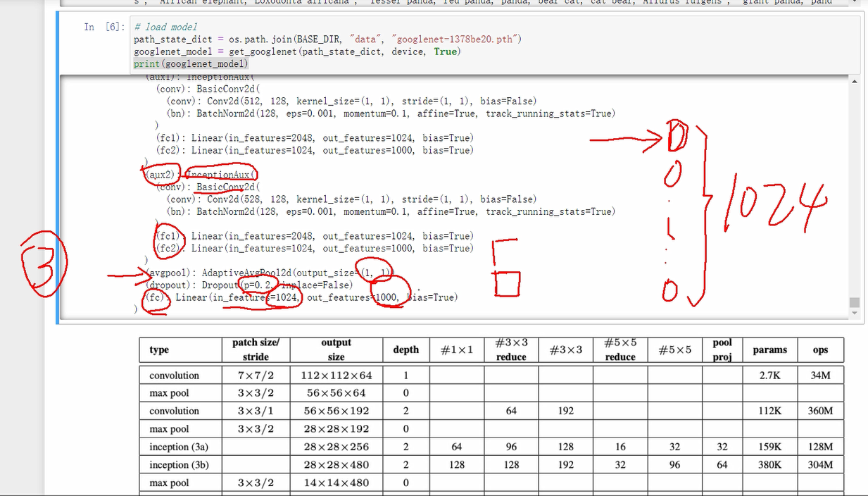
Task: Click the '28×28×256' output size cell
Action: 336,447
